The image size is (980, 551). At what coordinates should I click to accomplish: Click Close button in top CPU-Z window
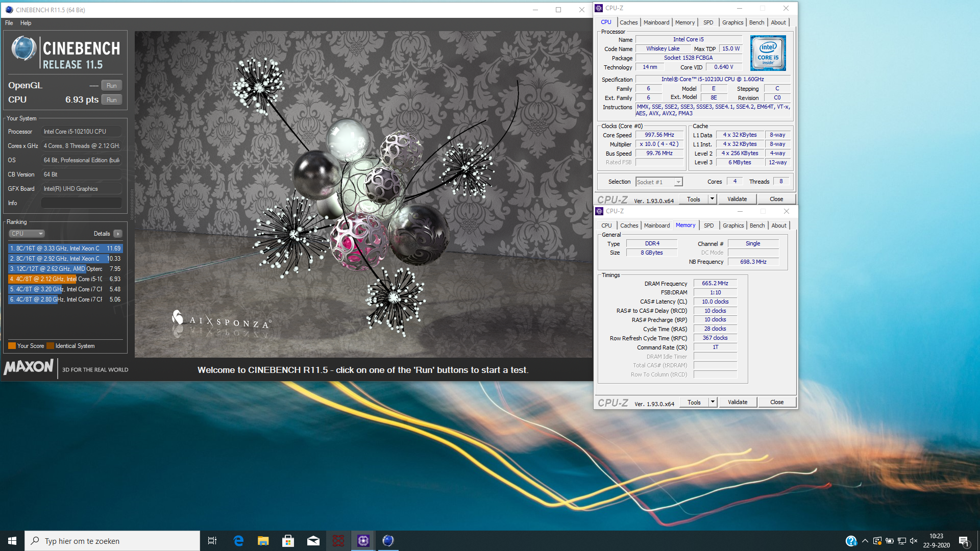(x=776, y=199)
